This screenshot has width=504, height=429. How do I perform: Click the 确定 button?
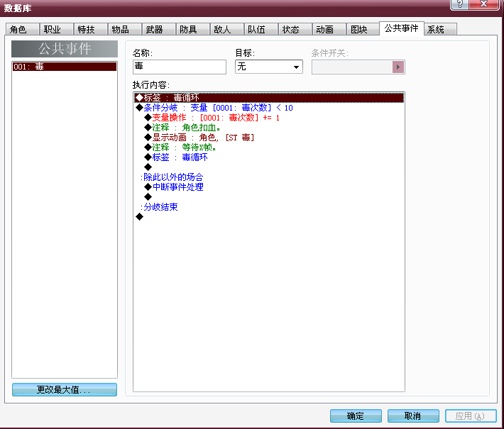click(356, 416)
